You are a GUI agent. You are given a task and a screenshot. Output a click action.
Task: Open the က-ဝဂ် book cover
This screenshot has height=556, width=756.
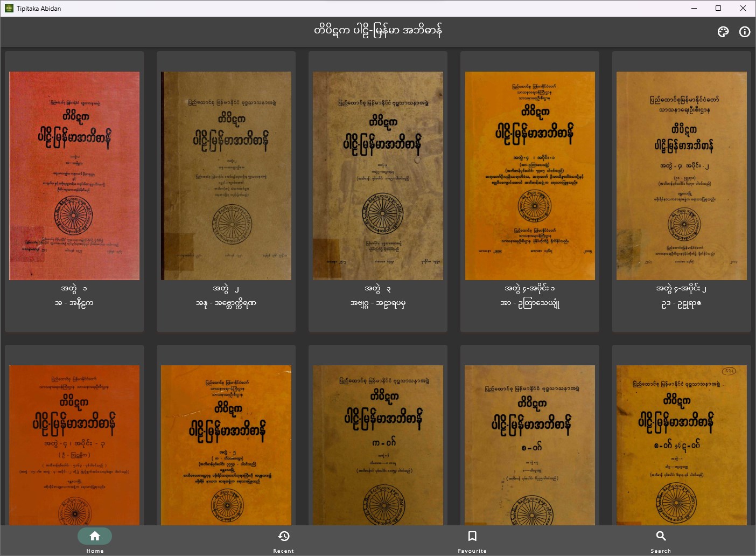tap(378, 445)
